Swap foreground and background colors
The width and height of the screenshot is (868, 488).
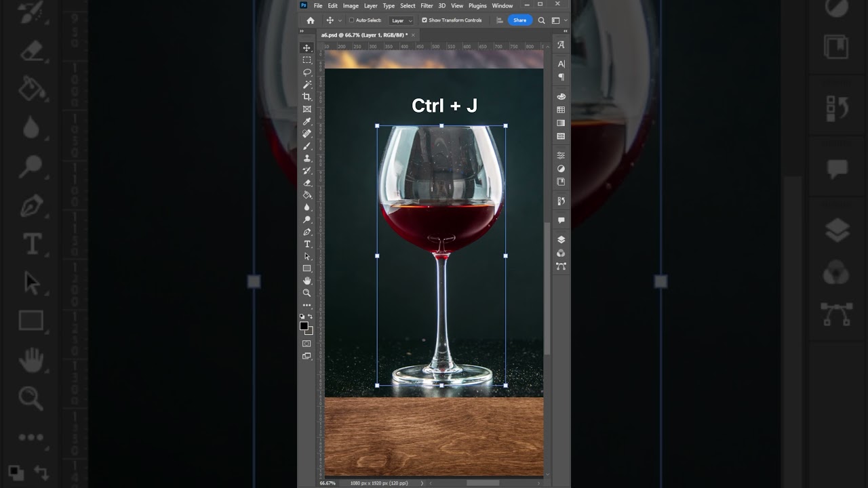(x=311, y=317)
